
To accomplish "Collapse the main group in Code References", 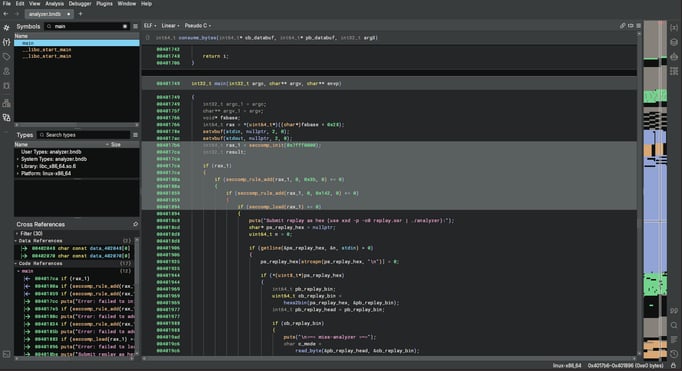I will click(18, 271).
